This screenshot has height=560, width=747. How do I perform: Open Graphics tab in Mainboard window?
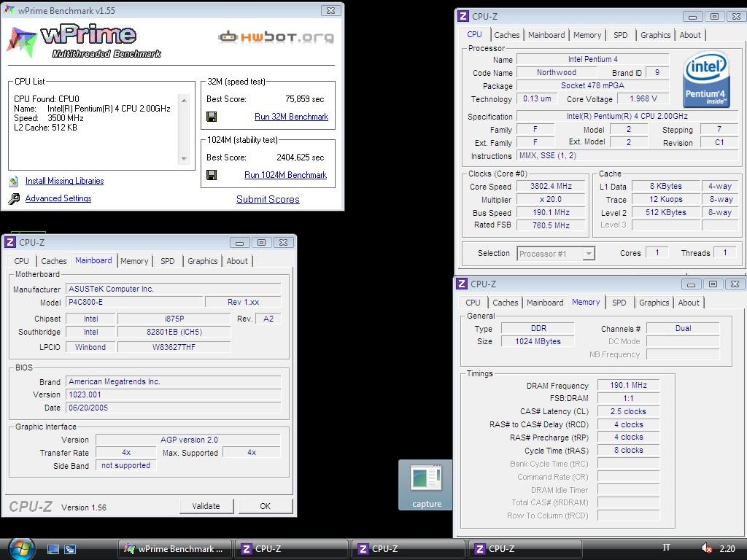click(203, 261)
